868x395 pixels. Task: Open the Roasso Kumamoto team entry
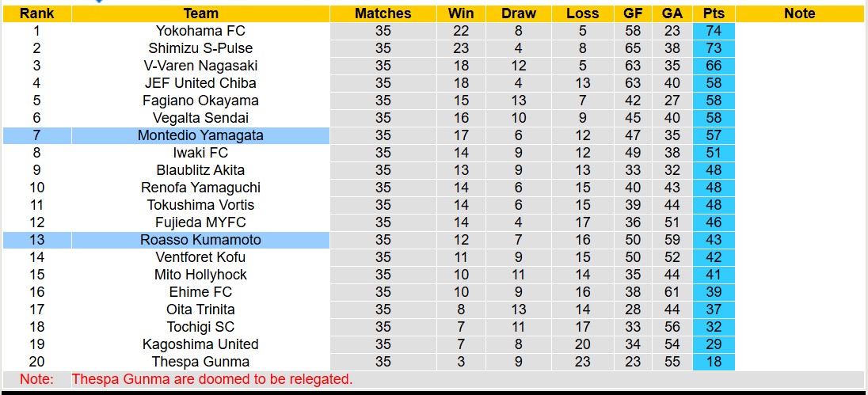[x=200, y=240]
